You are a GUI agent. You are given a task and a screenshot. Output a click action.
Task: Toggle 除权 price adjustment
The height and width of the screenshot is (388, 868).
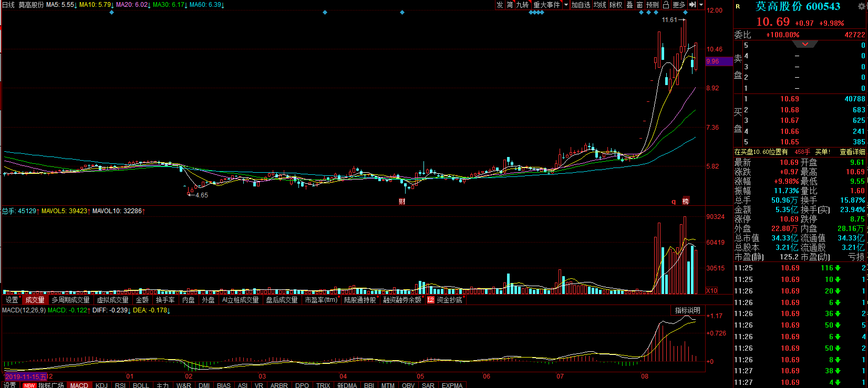[616, 5]
